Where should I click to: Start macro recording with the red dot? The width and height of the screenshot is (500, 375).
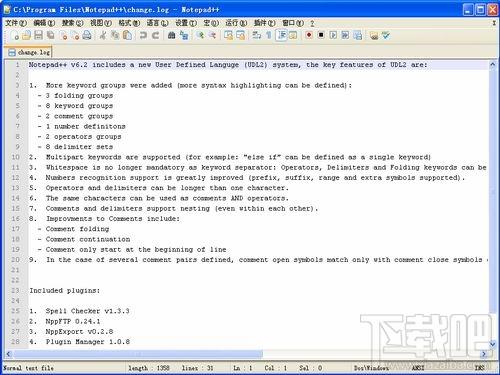pyautogui.click(x=309, y=35)
